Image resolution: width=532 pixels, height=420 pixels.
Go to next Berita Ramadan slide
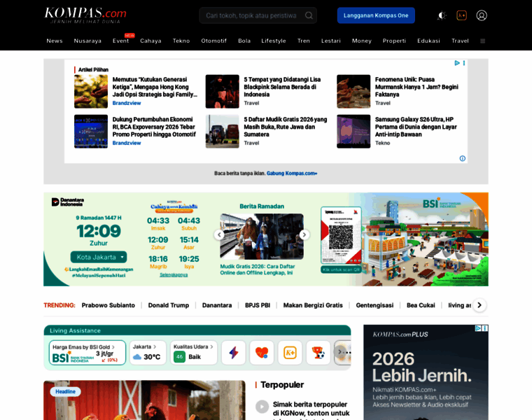pos(304,234)
